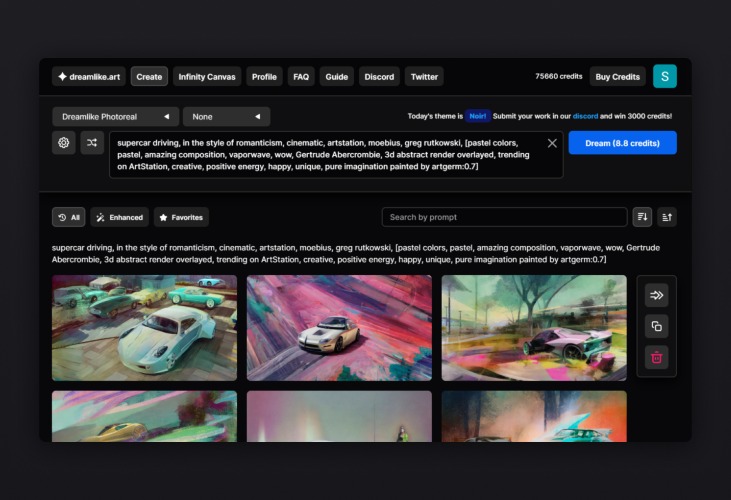Open the thumbnail with the car on pink streaks
This screenshot has height=500, width=731.
339,328
